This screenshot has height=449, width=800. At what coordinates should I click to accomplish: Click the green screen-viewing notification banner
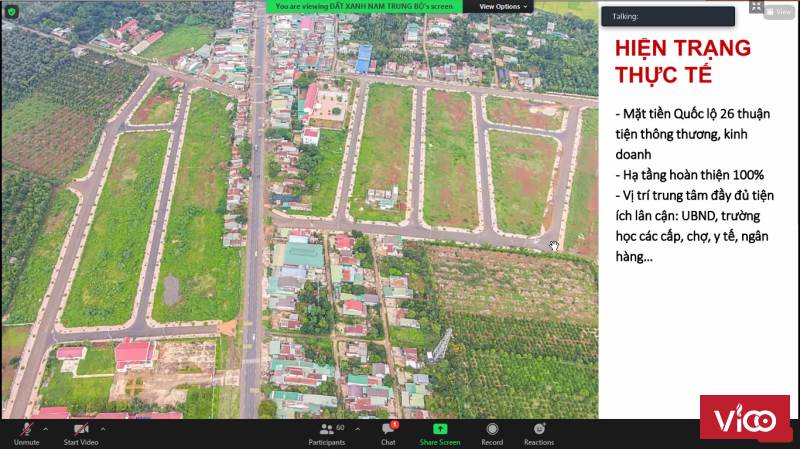pyautogui.click(x=365, y=6)
